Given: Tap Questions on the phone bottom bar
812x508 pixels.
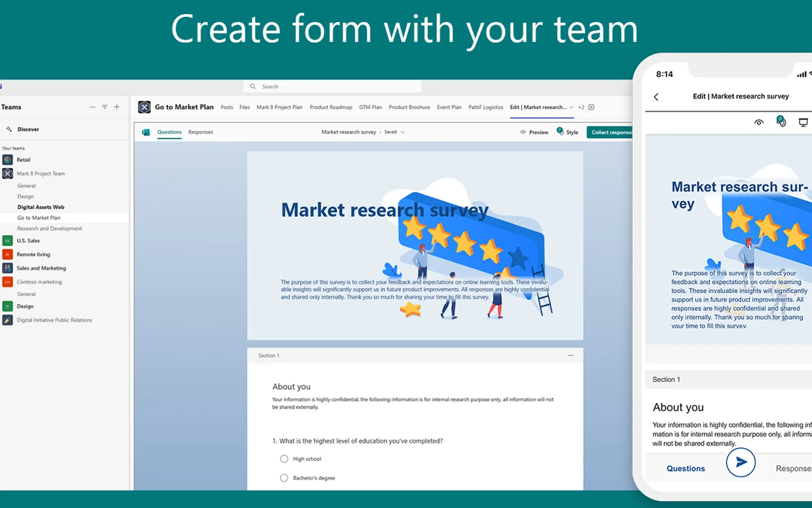Looking at the screenshot, I should (x=686, y=469).
